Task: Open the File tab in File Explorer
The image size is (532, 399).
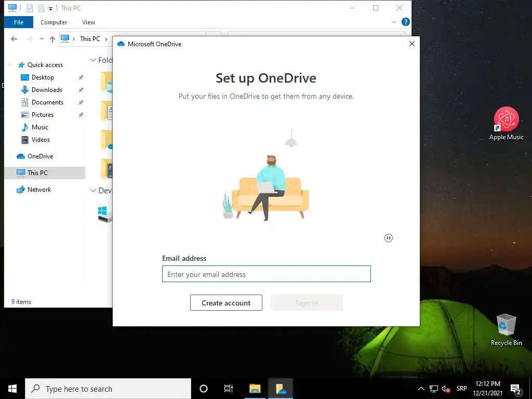Action: (x=19, y=22)
